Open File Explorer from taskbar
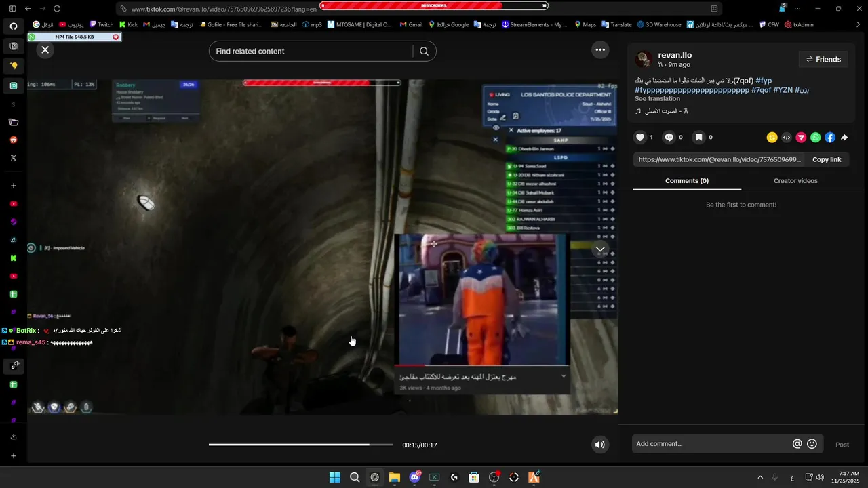 pos(395,477)
